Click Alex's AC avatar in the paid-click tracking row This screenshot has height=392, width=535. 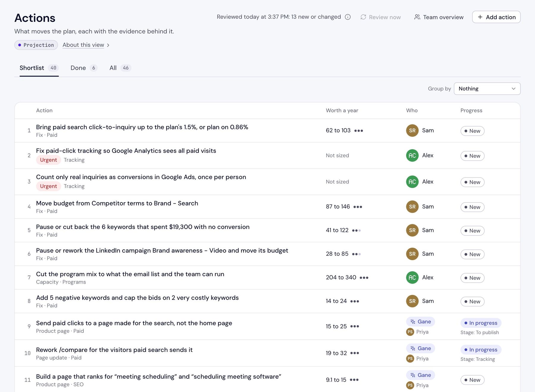click(x=412, y=155)
